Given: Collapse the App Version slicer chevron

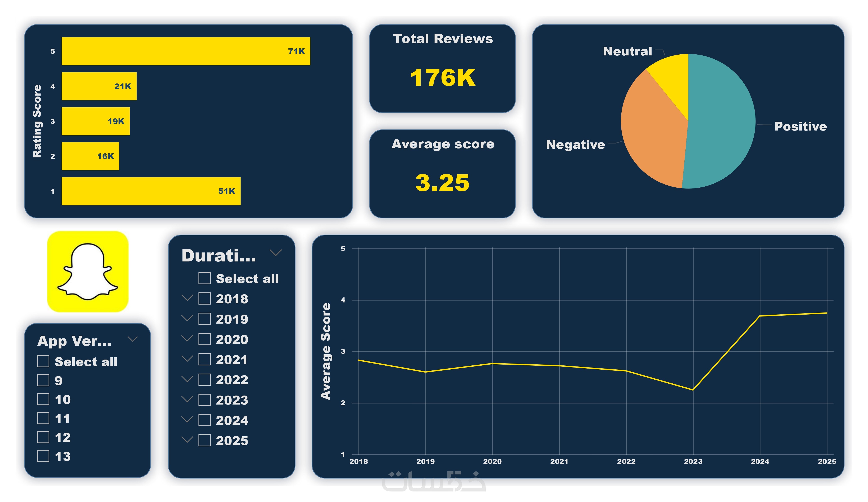Looking at the screenshot, I should click(x=133, y=339).
